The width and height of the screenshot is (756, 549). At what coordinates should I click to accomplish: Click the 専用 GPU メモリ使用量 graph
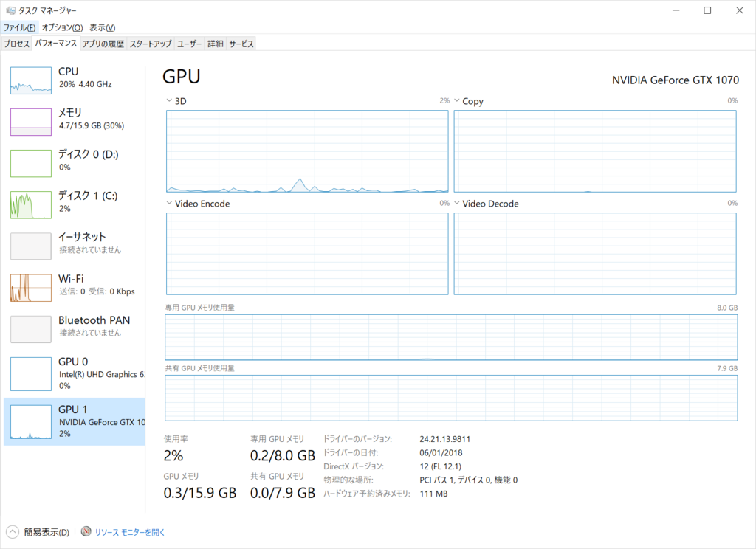(x=451, y=337)
